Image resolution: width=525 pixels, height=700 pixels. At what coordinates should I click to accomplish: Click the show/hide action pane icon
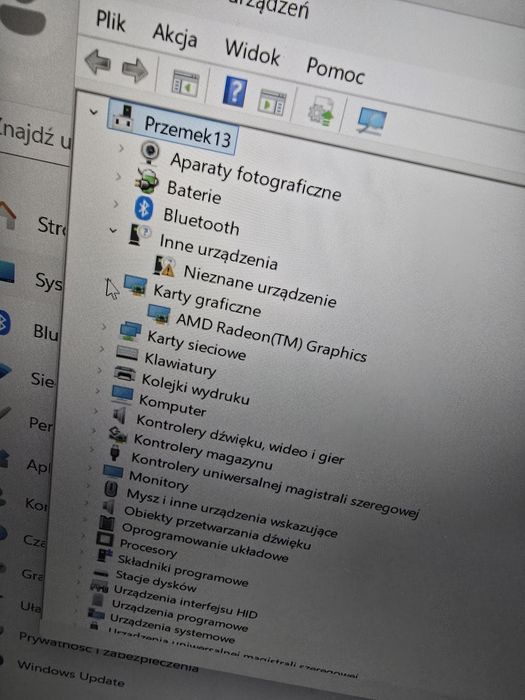[x=271, y=102]
